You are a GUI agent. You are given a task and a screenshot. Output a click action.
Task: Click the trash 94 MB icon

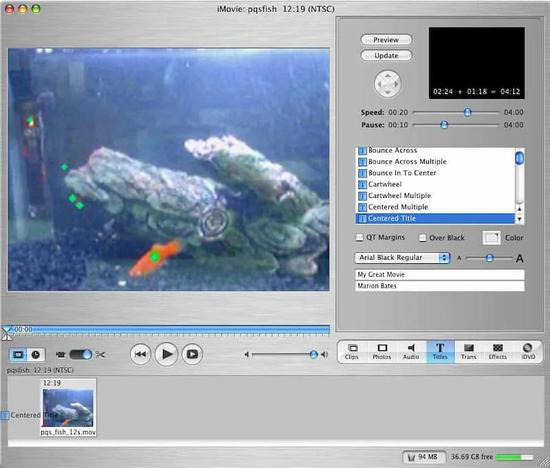coord(424,457)
